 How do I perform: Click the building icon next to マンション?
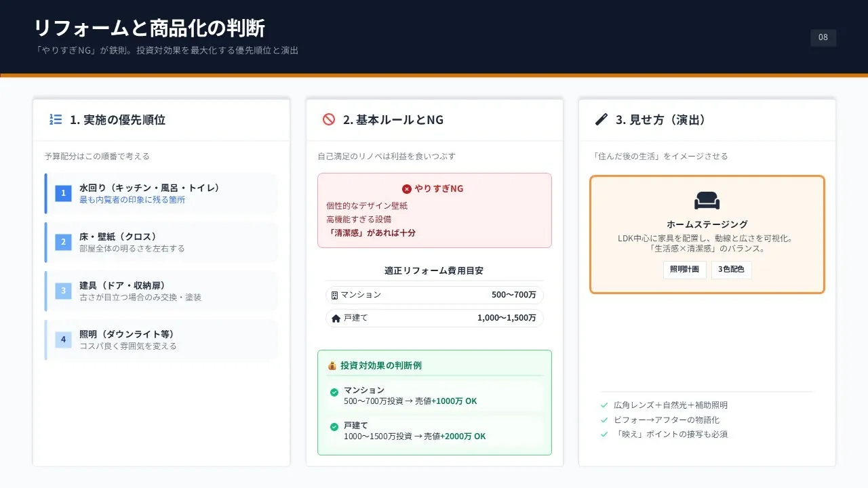click(334, 296)
